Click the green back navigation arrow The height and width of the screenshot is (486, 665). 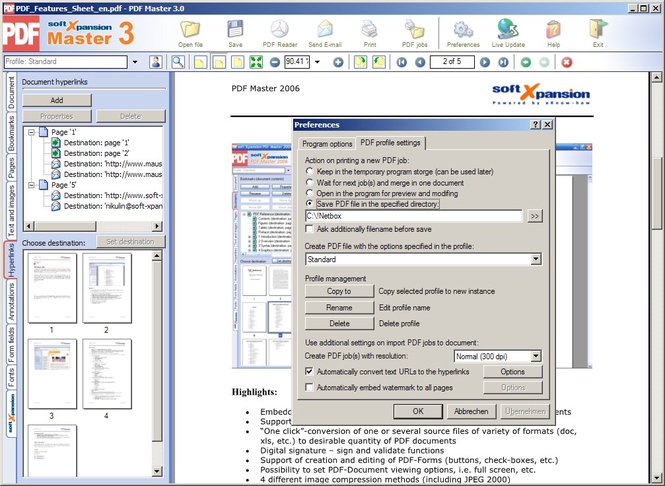pyautogui.click(x=525, y=62)
